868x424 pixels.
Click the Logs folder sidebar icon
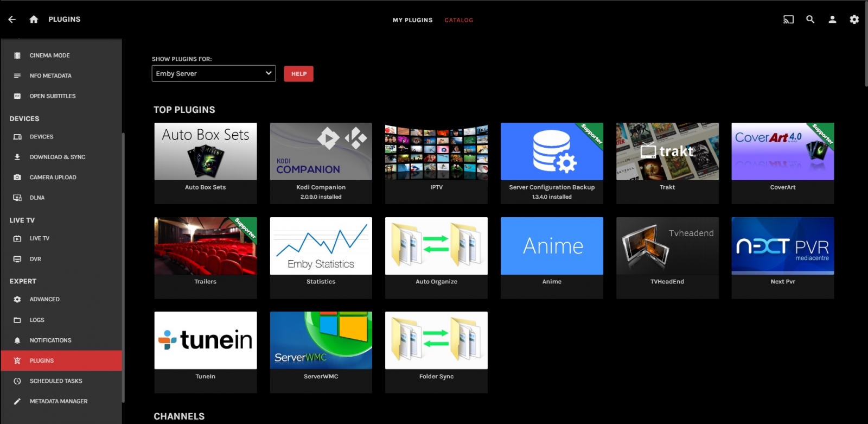click(x=17, y=320)
